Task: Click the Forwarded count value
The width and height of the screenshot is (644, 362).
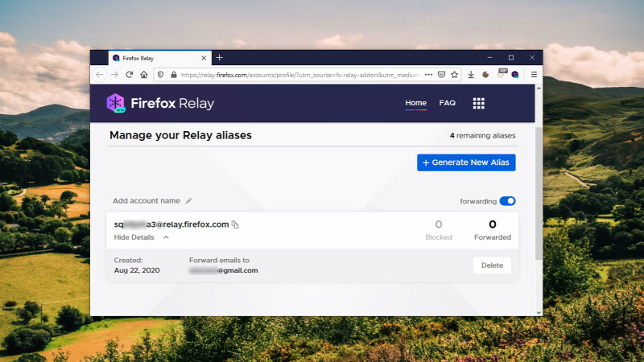Action: click(x=493, y=224)
